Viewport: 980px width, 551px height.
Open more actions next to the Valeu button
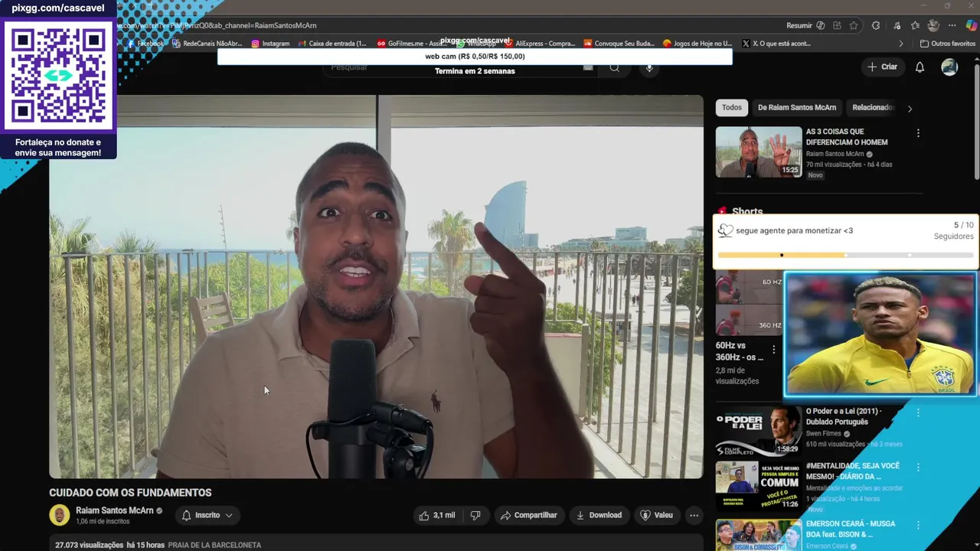pyautogui.click(x=694, y=516)
